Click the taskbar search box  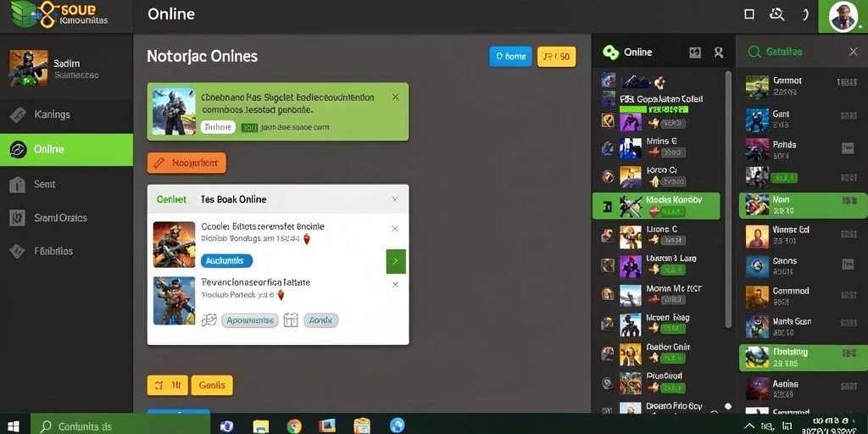click(120, 426)
